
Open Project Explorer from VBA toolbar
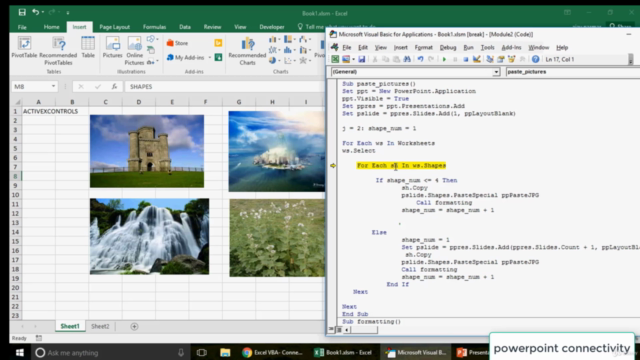[x=490, y=59]
